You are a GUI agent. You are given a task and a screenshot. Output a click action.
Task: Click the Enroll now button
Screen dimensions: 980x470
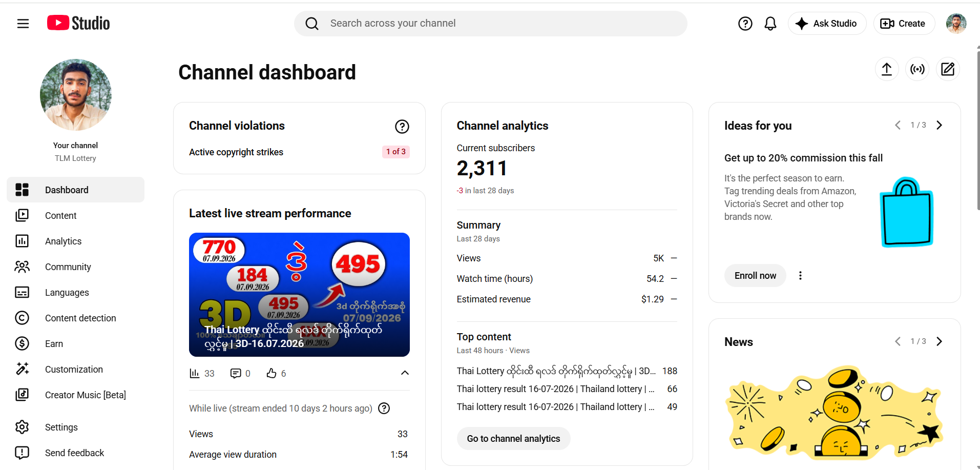click(x=755, y=276)
